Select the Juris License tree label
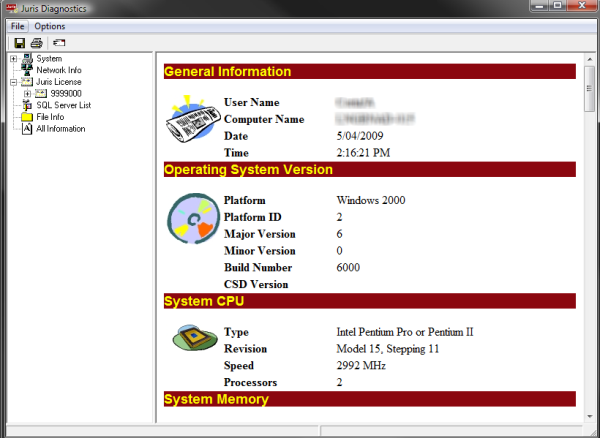600x438 pixels. coord(57,82)
